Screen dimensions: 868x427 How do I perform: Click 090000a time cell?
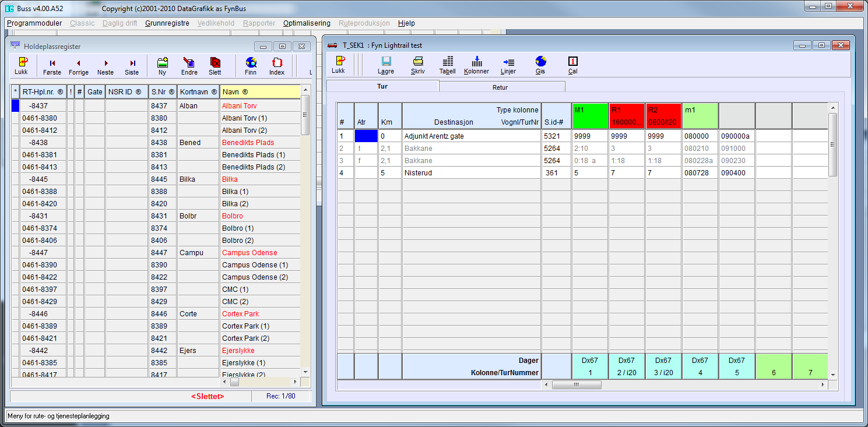click(x=737, y=136)
